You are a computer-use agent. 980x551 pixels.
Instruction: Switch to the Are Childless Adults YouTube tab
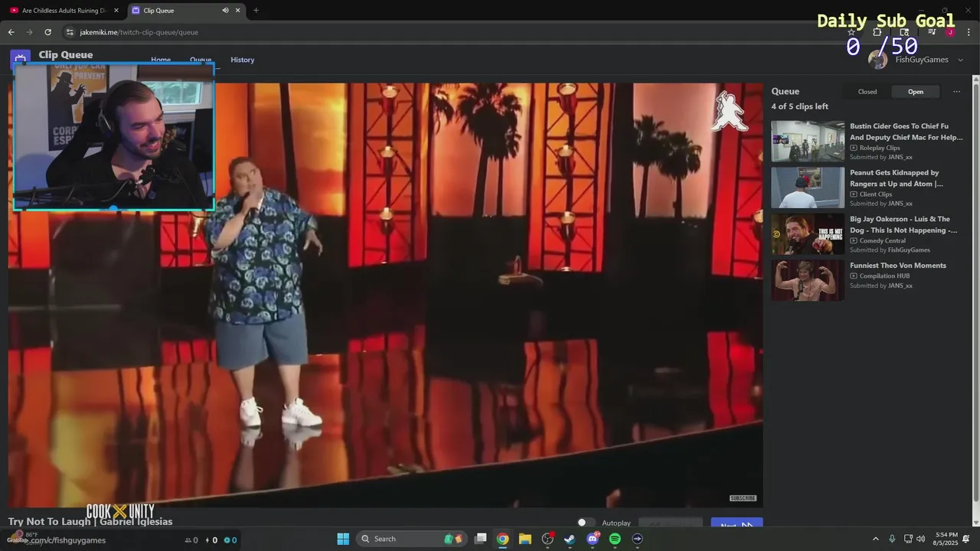pos(64,11)
